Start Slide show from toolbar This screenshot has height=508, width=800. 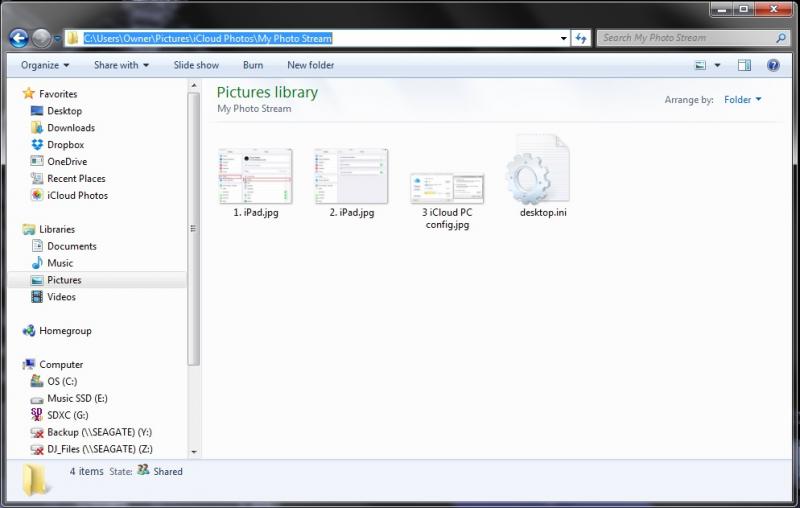tap(196, 65)
